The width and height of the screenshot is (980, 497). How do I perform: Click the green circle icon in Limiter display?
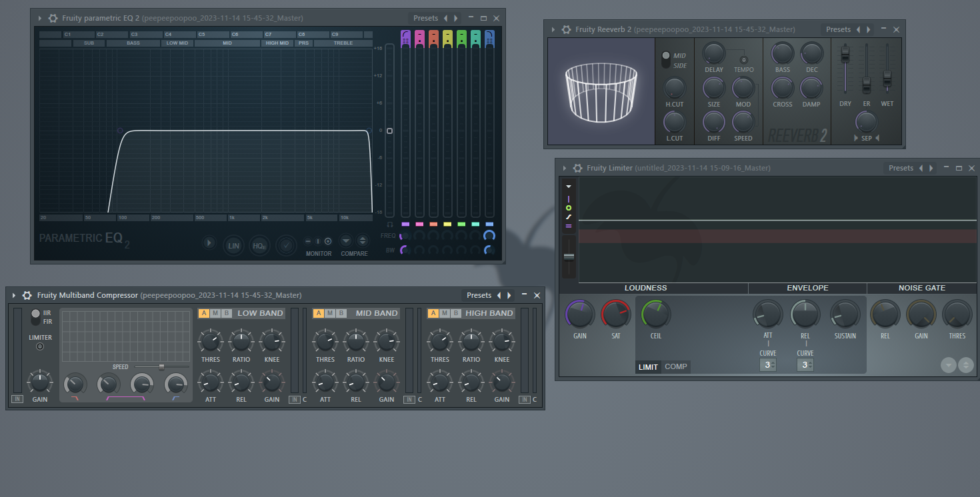[x=569, y=208]
